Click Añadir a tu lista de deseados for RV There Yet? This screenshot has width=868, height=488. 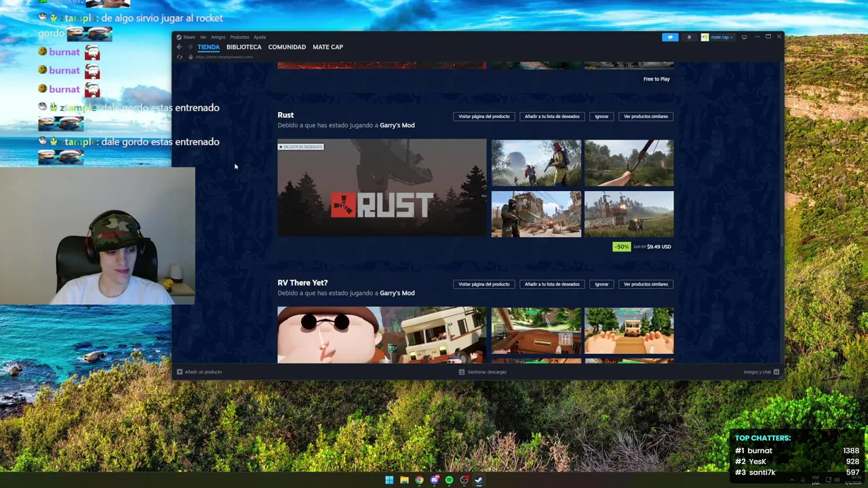coord(552,284)
